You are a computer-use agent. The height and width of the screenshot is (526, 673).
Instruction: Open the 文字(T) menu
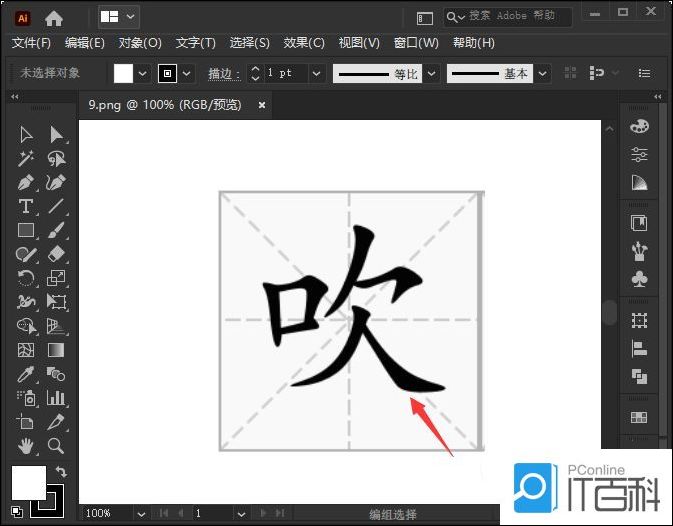(195, 43)
